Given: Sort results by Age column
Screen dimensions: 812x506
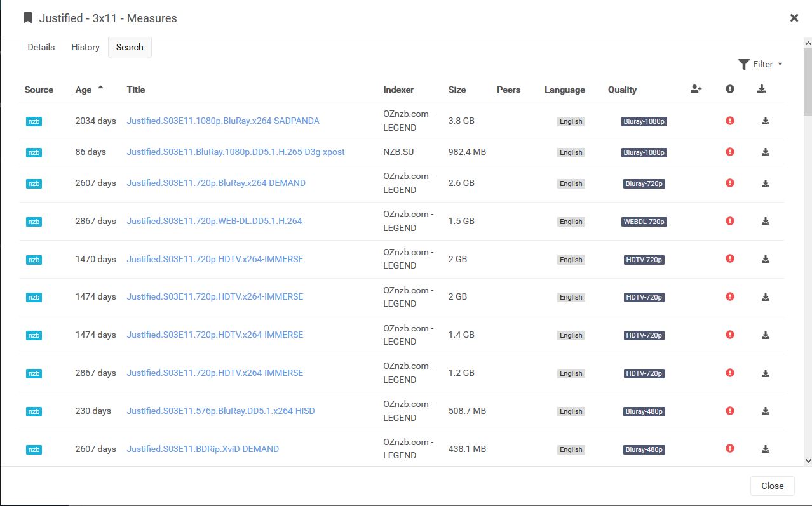Looking at the screenshot, I should click(84, 90).
